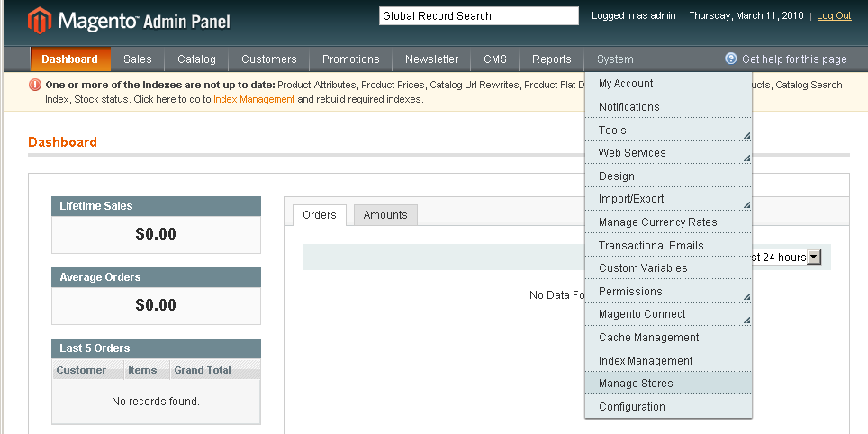This screenshot has width=868, height=434.
Task: Click the Magento logo icon
Action: pyautogui.click(x=40, y=21)
